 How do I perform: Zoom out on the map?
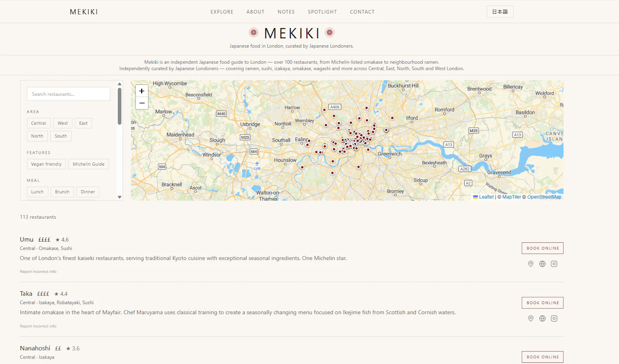pyautogui.click(x=142, y=103)
